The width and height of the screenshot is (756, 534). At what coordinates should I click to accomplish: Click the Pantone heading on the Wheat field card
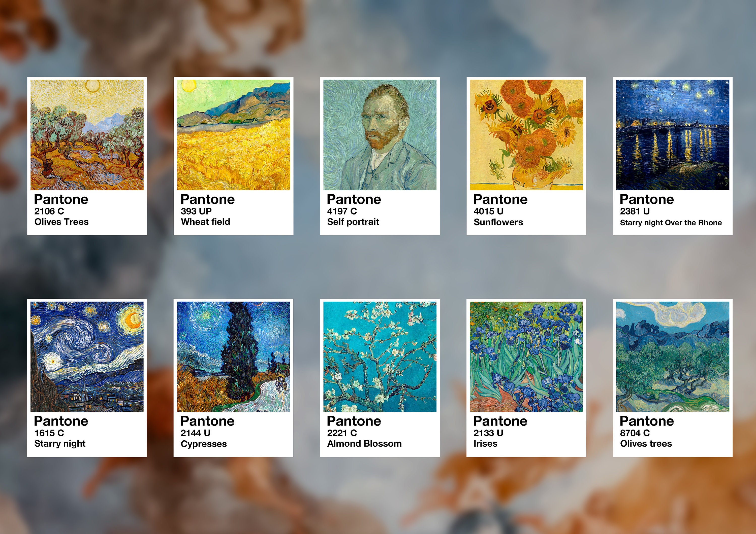coord(208,199)
